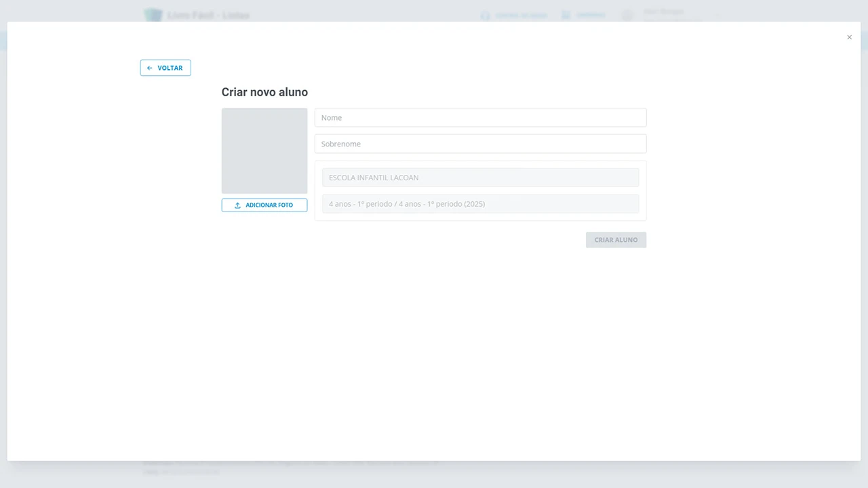Click the Escola Infantil Lacoan school field
Viewport: 868px width, 488px height.
tap(480, 178)
